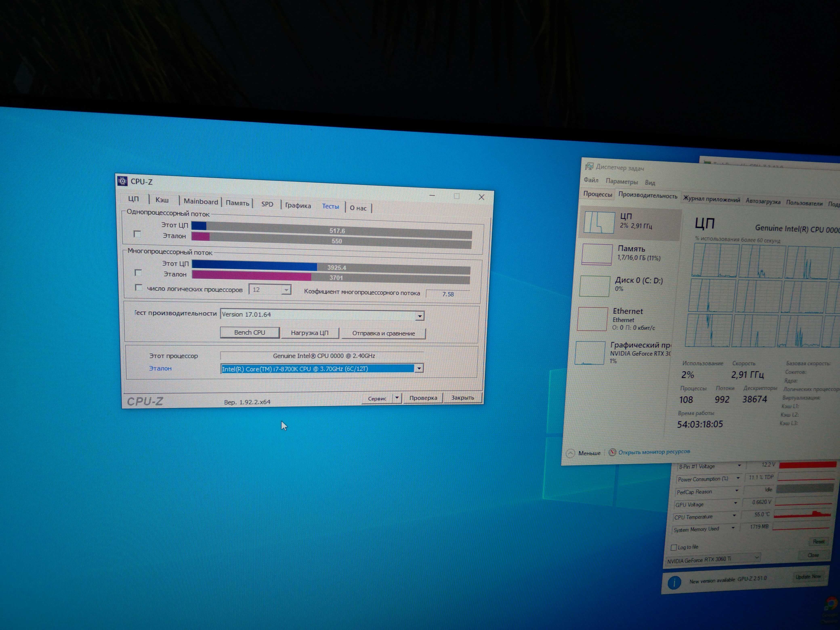This screenshot has width=840, height=630.
Task: Switch to the О нас tab in CPU-Z
Action: (x=358, y=208)
